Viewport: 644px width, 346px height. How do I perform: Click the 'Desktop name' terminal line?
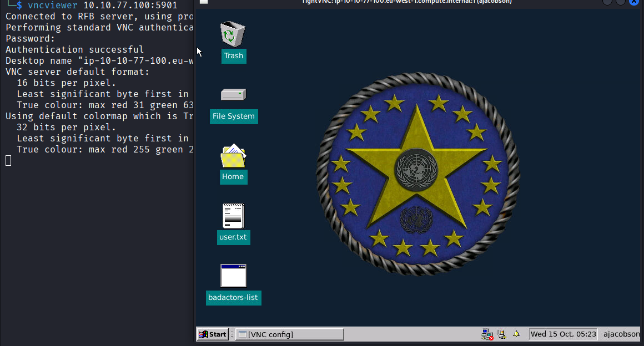[99, 61]
